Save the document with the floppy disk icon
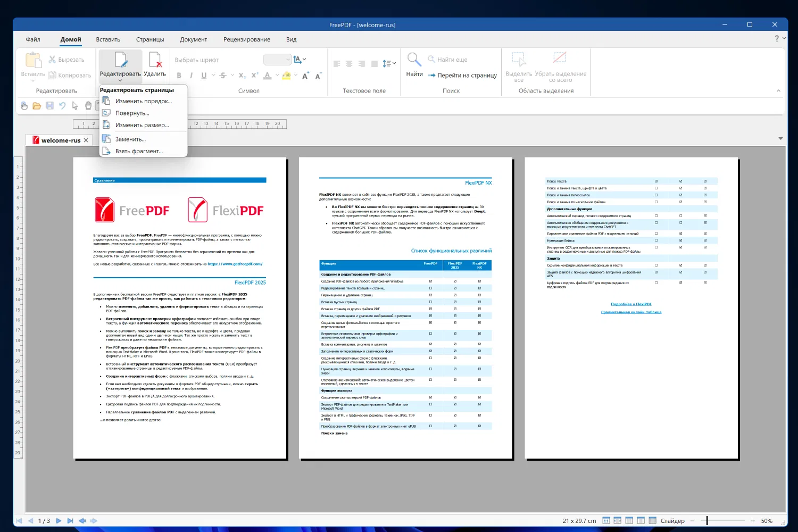This screenshot has height=532, width=798. tap(49, 106)
